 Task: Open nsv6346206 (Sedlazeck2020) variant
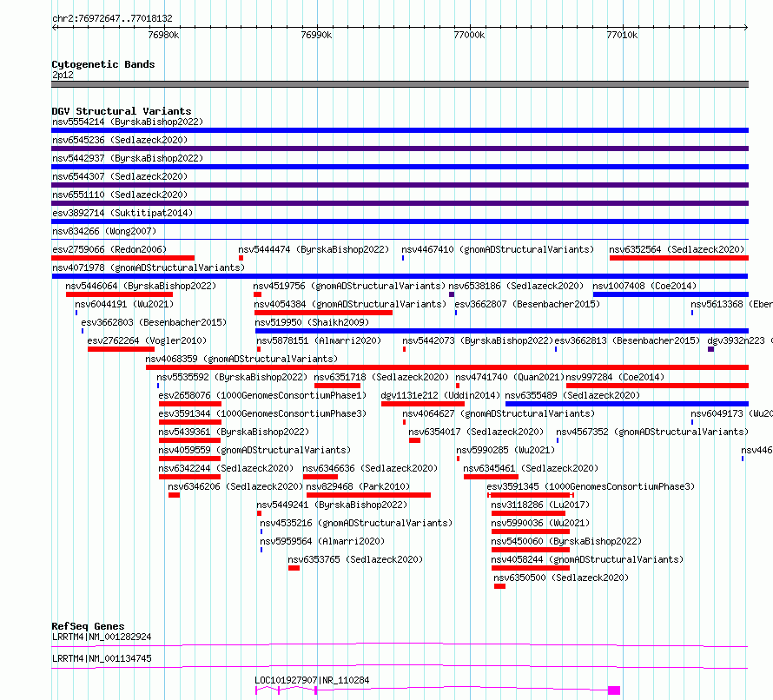235,486
